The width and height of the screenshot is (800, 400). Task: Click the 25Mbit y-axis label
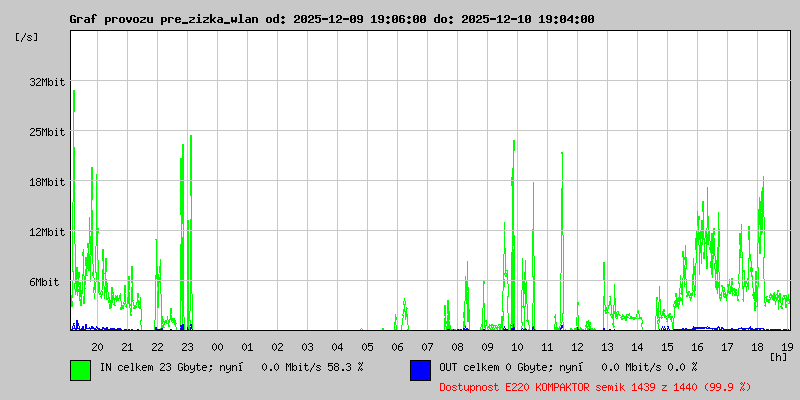47,132
